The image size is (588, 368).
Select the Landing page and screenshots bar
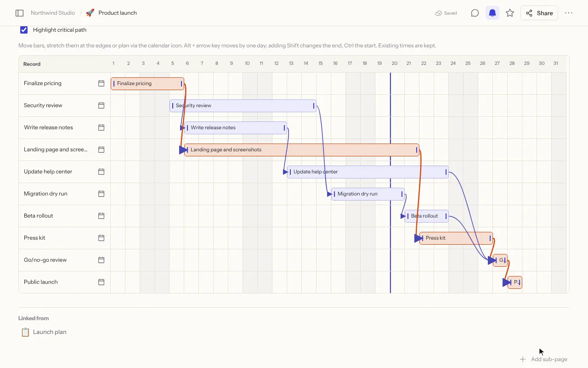coord(302,150)
